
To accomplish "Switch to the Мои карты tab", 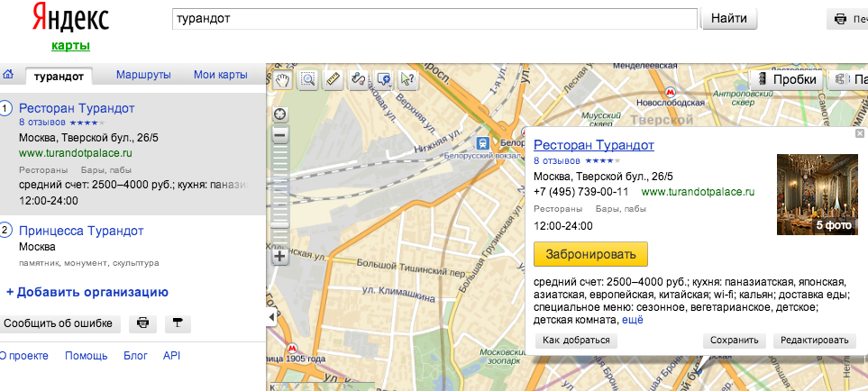I will pyautogui.click(x=220, y=75).
